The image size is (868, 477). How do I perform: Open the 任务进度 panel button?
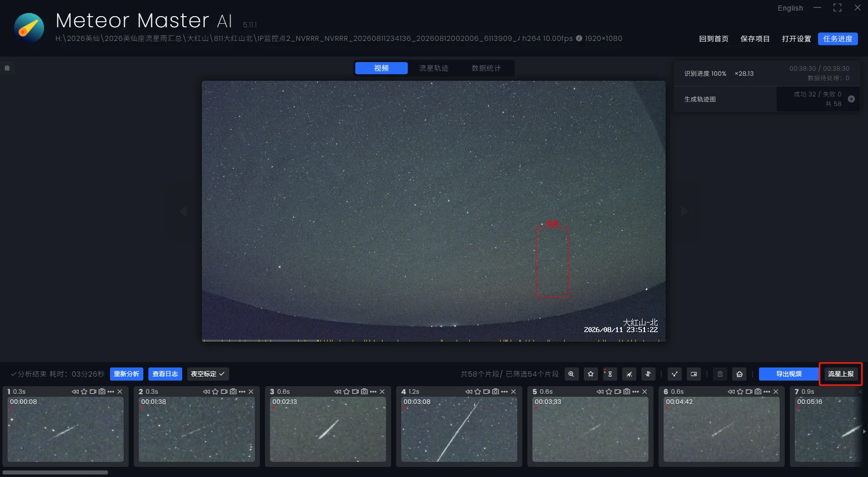(x=838, y=39)
